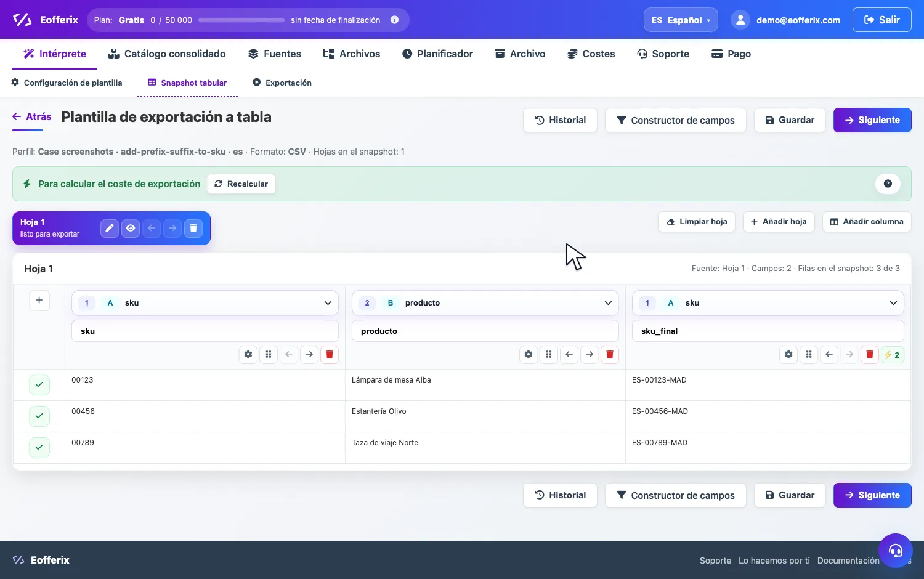Go to Soporte tab in navigation

(x=663, y=54)
